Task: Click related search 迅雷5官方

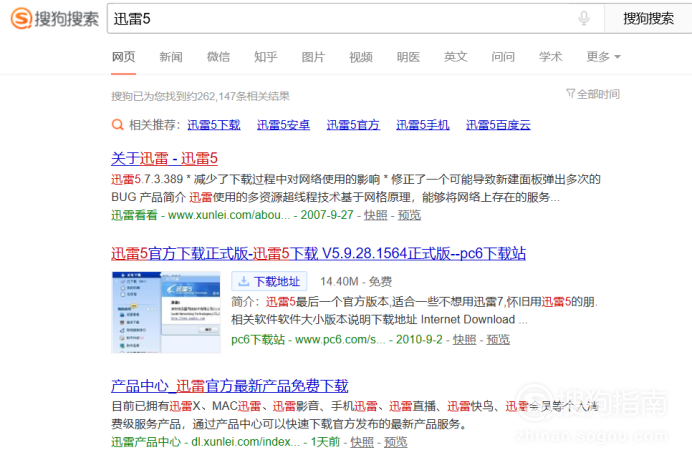Action: point(353,125)
